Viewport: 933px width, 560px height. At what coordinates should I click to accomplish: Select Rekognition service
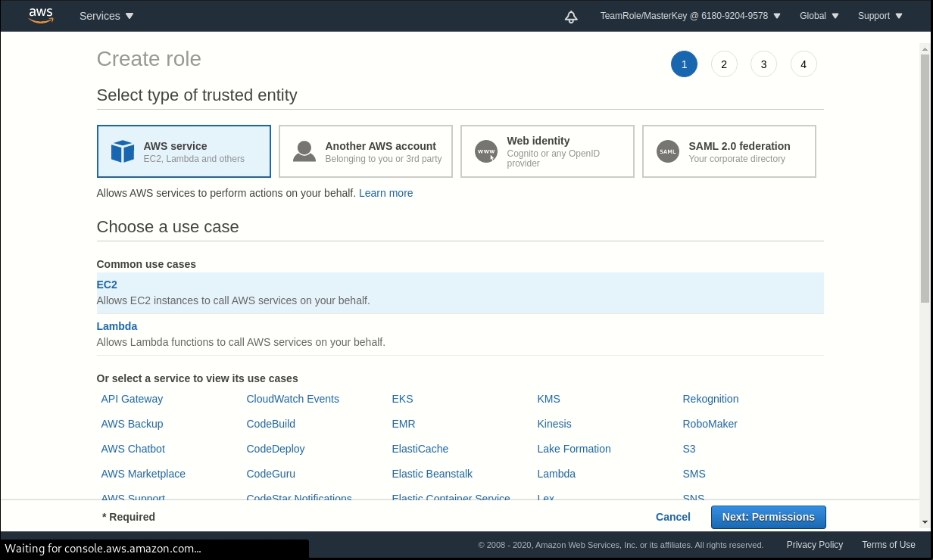(710, 399)
